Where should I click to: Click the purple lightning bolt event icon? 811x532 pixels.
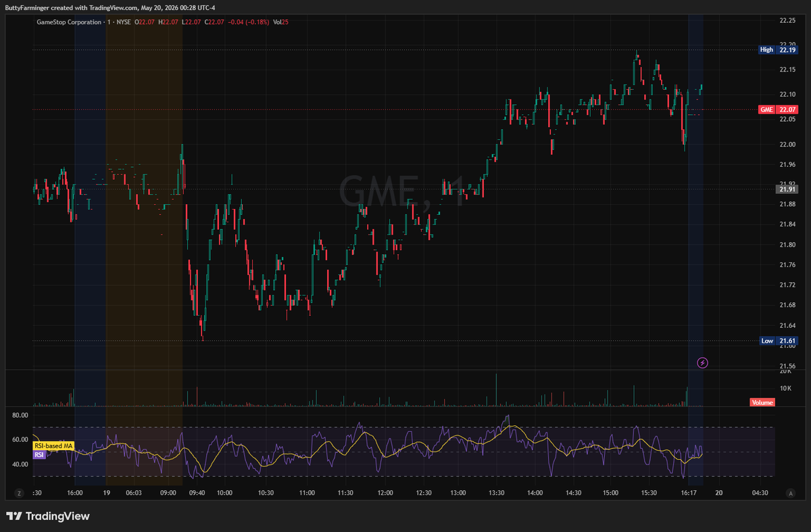702,363
